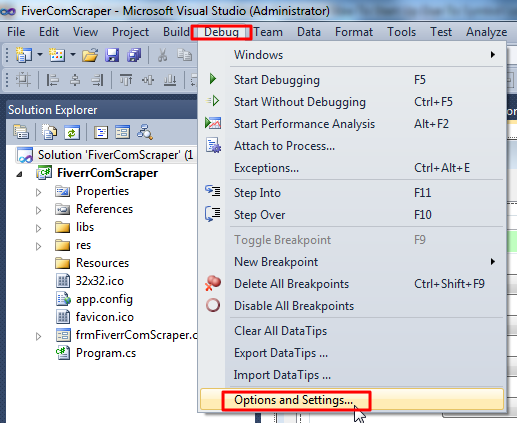Screen dimensions: 517x423
Task: Expand the References node
Action: coord(39,210)
